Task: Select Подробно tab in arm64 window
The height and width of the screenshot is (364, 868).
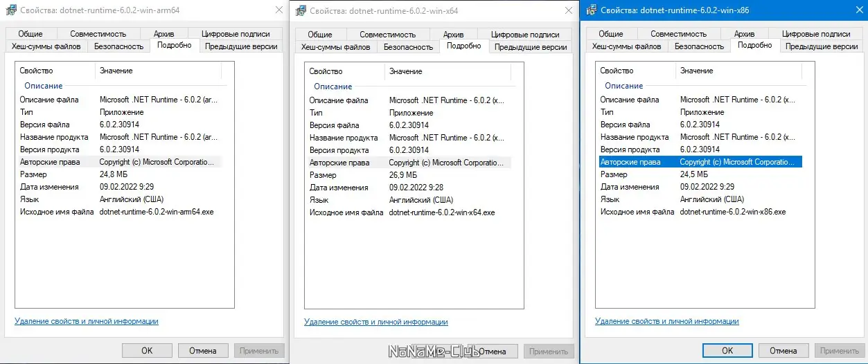Action: click(175, 45)
